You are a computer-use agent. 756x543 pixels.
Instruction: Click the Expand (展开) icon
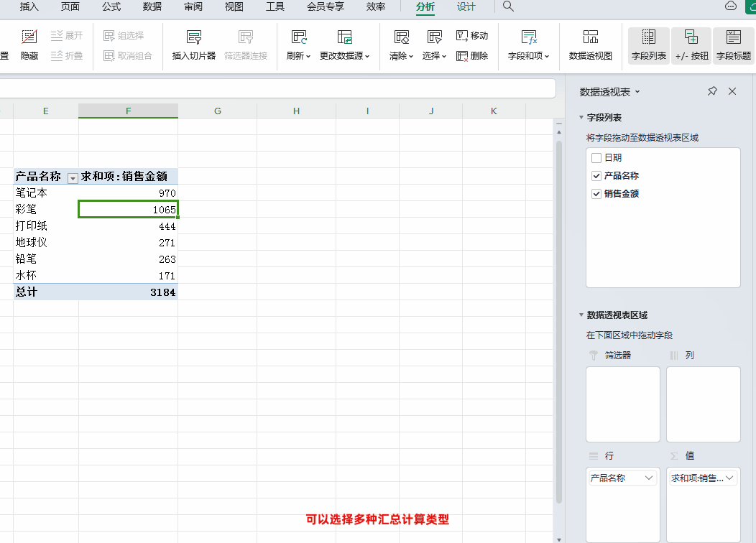pos(56,36)
